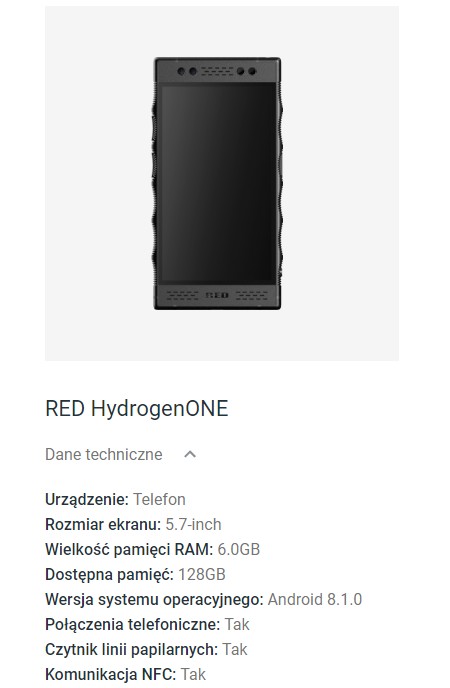Image resolution: width=450 pixels, height=688 pixels.
Task: Select the Rozmiar ekranu 5.7-inch value
Action: pyautogui.click(x=193, y=524)
